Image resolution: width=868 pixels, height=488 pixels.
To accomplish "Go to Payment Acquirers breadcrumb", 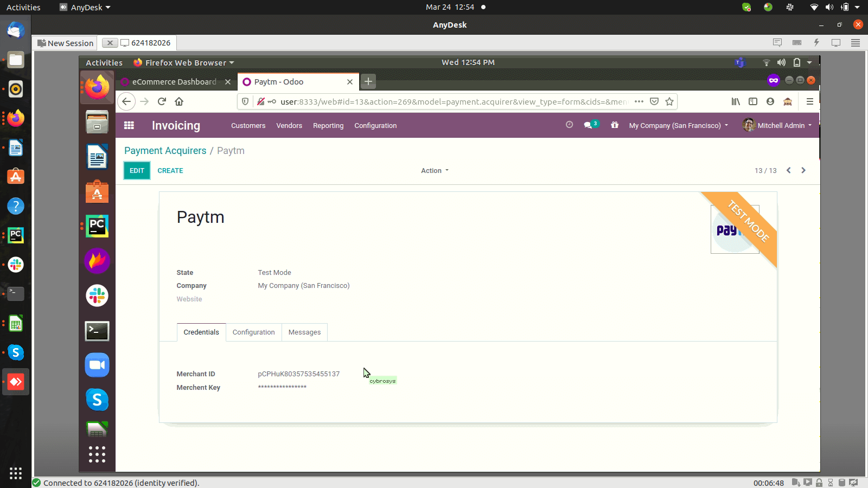I will click(165, 151).
